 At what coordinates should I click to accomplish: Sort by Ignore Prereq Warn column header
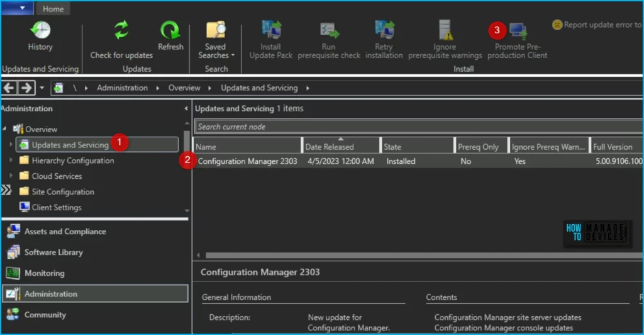coord(548,147)
